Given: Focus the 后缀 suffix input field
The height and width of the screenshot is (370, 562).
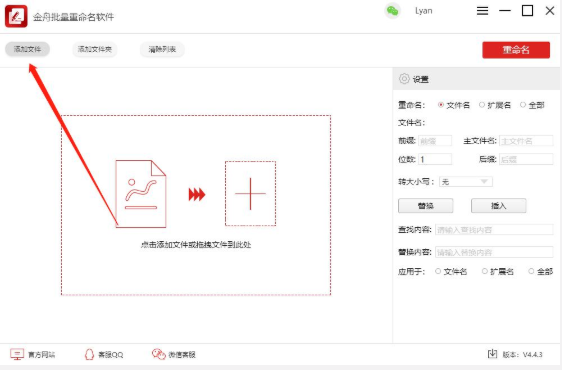Looking at the screenshot, I should pyautogui.click(x=526, y=159).
